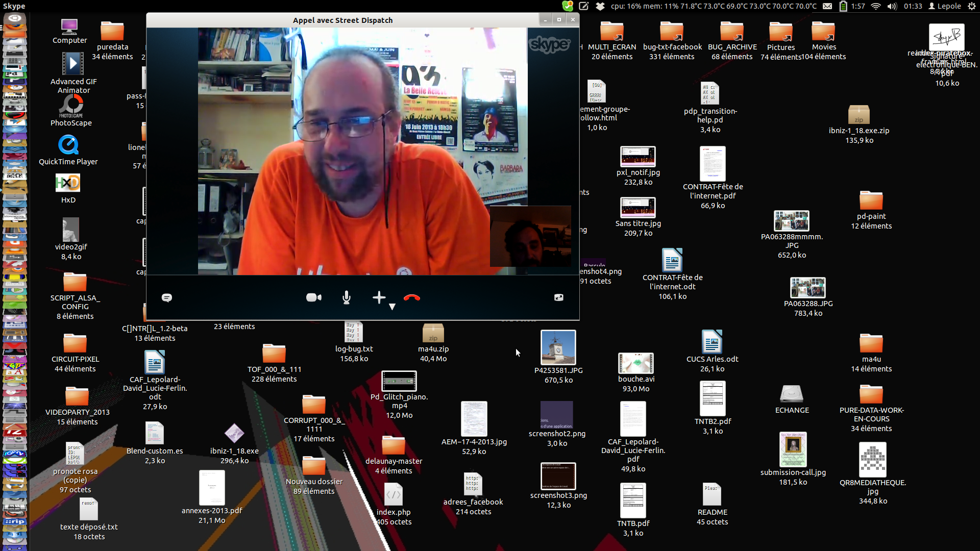980x551 pixels.
Task: Toggle full screen view of the call
Action: click(x=559, y=297)
